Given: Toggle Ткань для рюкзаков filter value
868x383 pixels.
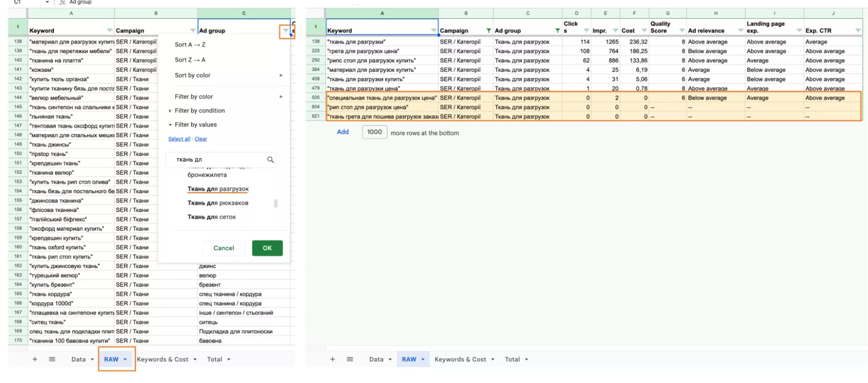Looking at the screenshot, I should 218,203.
